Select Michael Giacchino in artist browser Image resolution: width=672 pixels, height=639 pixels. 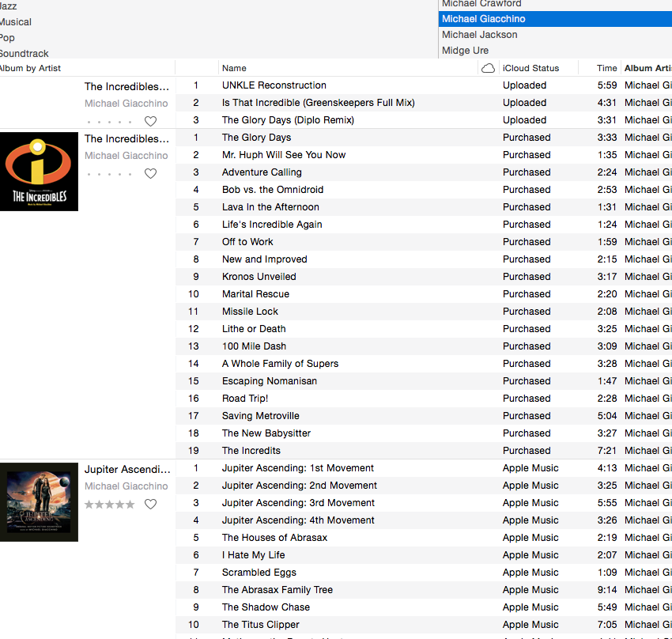[555, 19]
